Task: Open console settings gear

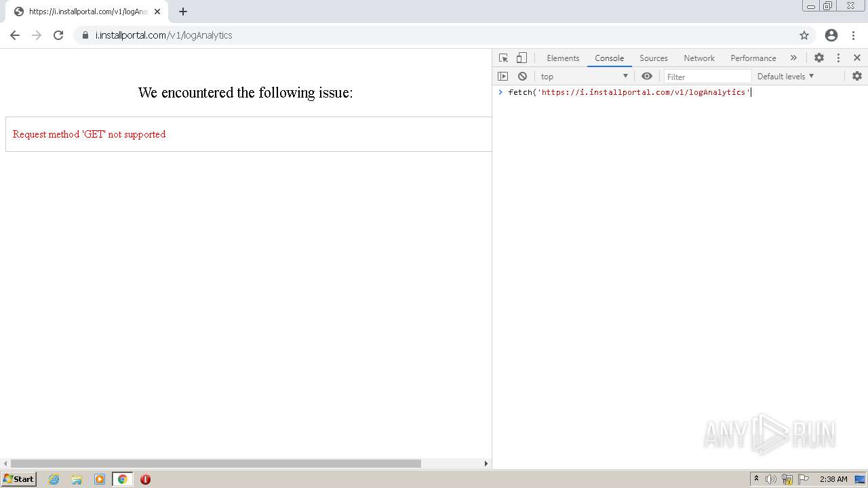Action: pos(857,77)
